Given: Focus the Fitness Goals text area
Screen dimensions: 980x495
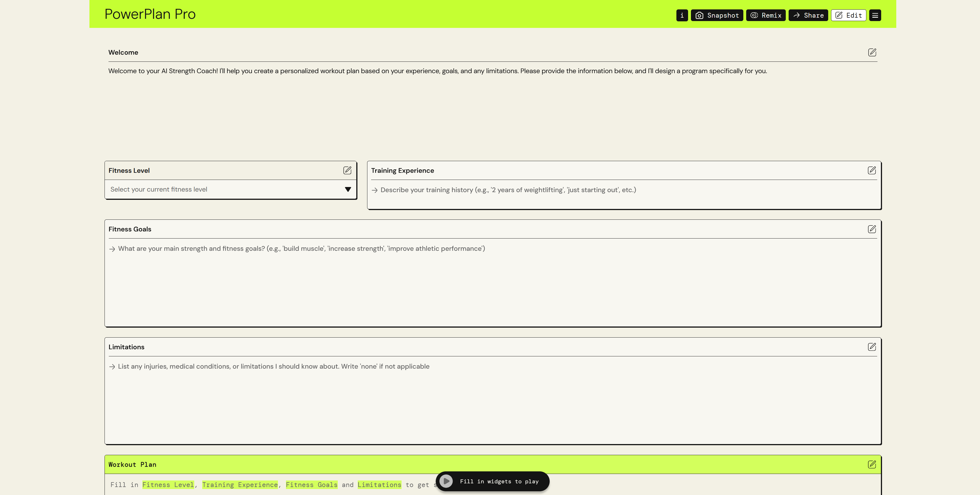Looking at the screenshot, I should [493, 281].
